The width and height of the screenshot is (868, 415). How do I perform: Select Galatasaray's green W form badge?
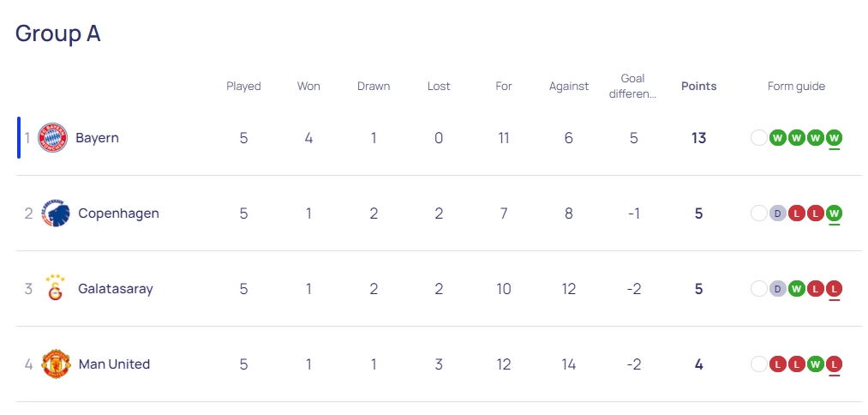pos(797,288)
